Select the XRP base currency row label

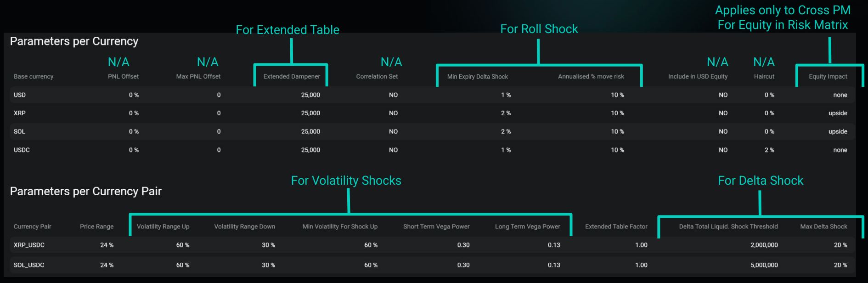coord(20,113)
